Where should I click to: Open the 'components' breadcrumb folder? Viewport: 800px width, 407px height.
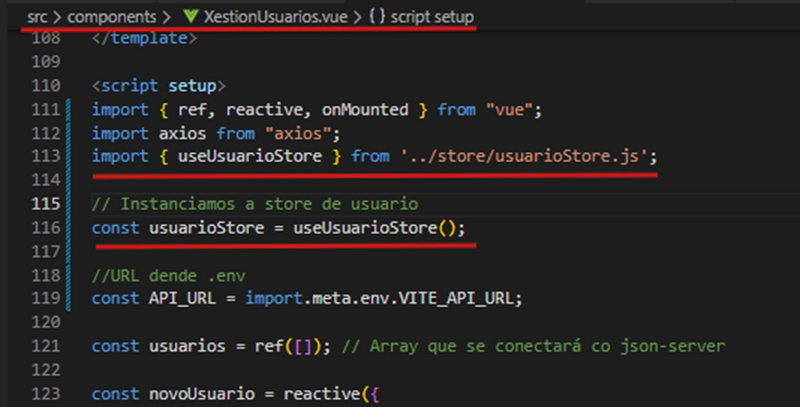pyautogui.click(x=112, y=17)
